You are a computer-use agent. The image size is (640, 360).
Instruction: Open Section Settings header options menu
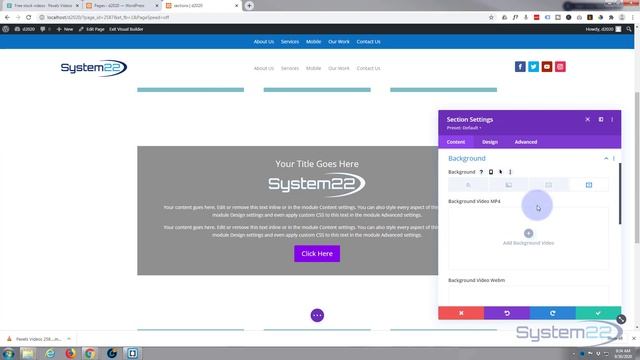tap(612, 120)
